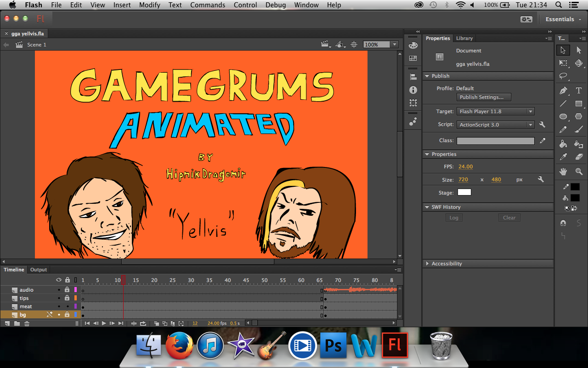Select the Selection arrow tool
The width and height of the screenshot is (588, 368).
(x=563, y=50)
